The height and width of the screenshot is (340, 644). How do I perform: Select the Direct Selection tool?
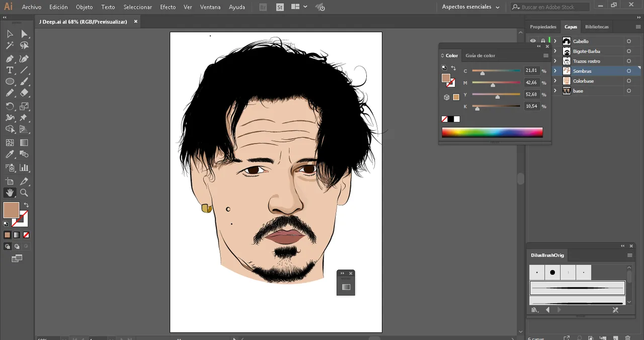pyautogui.click(x=24, y=34)
